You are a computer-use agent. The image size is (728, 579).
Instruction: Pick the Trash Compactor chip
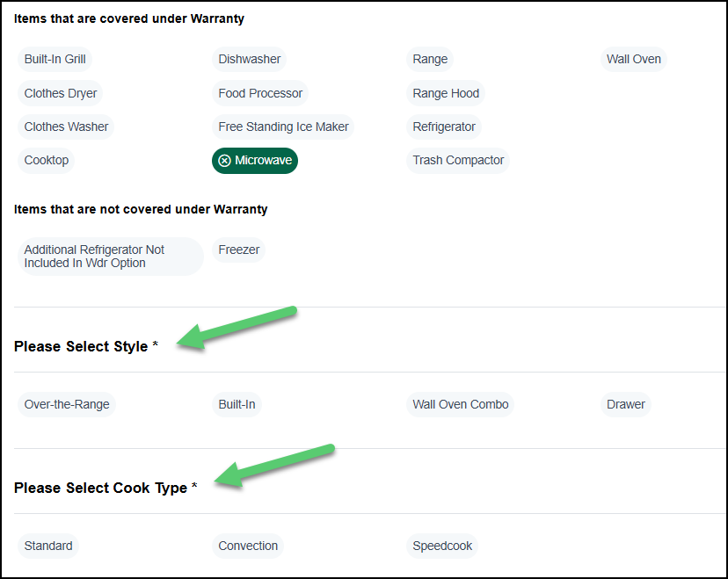click(458, 161)
